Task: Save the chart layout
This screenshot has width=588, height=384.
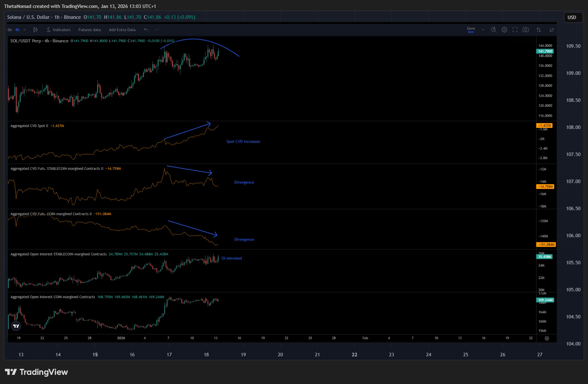Action: pyautogui.click(x=471, y=30)
